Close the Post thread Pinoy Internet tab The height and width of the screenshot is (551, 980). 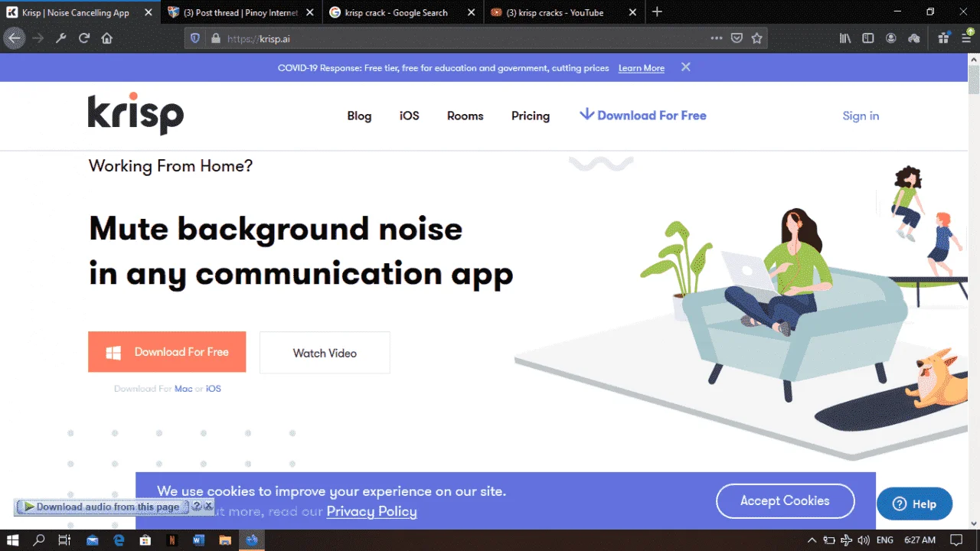point(309,12)
